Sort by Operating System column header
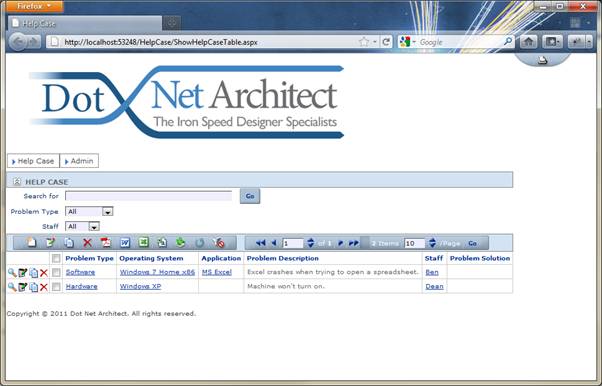Screen dimensions: 602x386 151,258
